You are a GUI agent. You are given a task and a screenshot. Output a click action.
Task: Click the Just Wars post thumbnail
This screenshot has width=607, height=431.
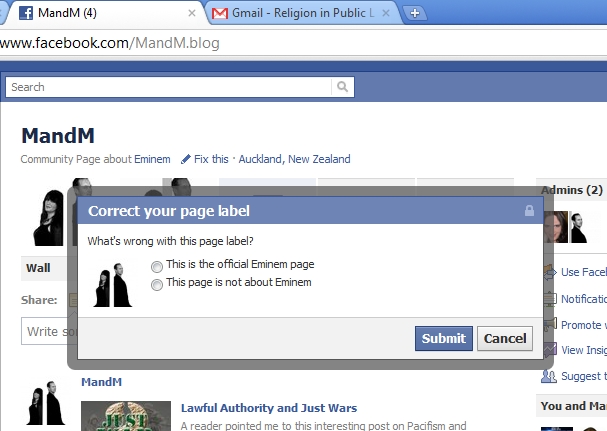(x=126, y=416)
